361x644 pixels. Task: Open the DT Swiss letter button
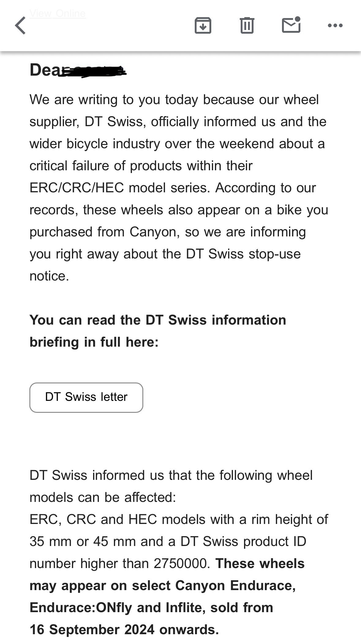click(86, 397)
